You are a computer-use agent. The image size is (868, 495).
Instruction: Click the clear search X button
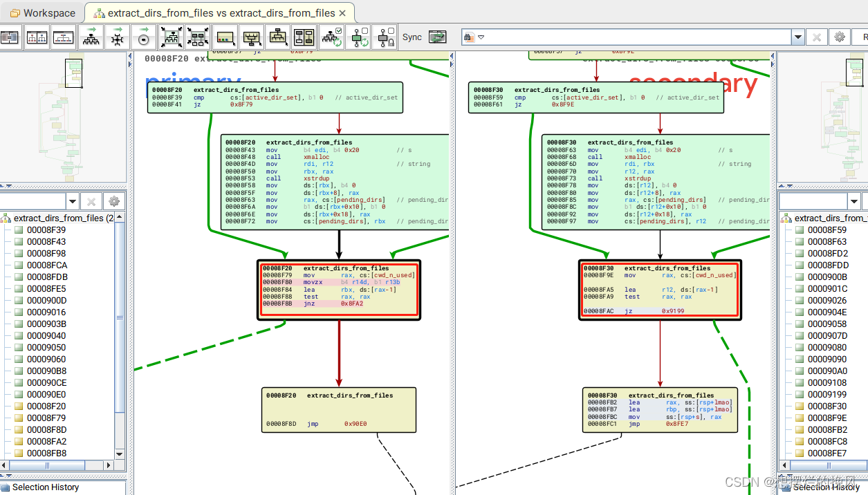pyautogui.click(x=817, y=36)
